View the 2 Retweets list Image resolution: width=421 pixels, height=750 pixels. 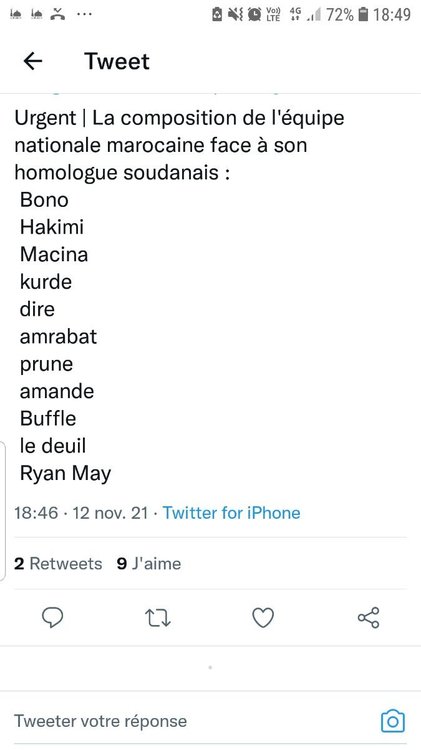[58, 563]
